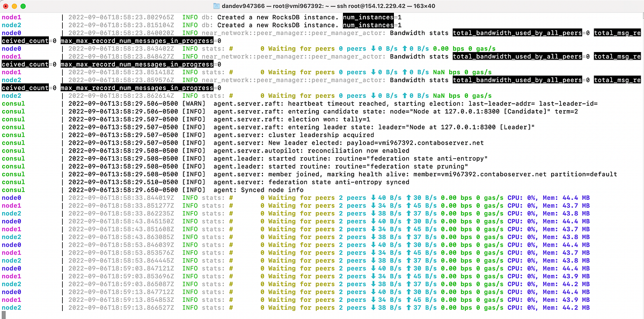This screenshot has height=319, width=644.
Task: Click the '[WARN]' tag in the consul log
Action: tap(194, 104)
